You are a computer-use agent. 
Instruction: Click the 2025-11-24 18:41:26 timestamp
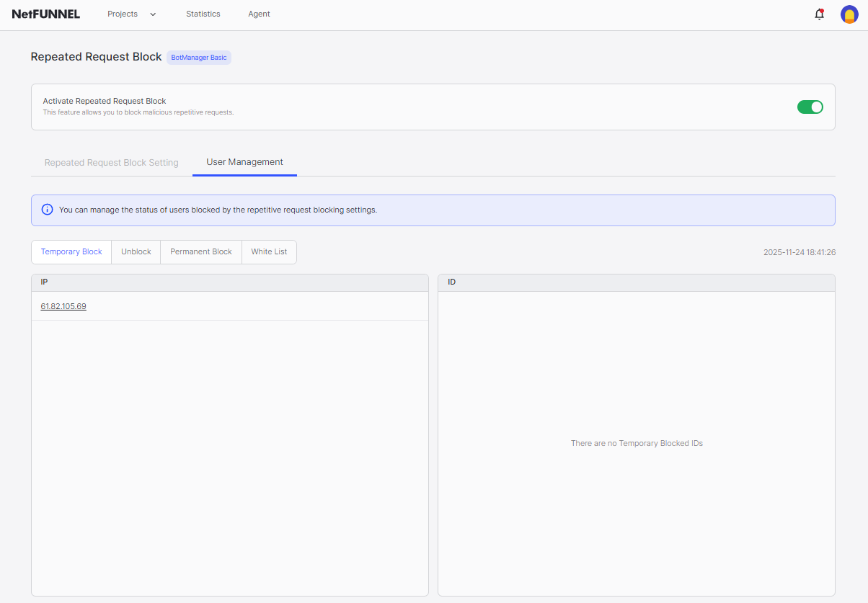point(799,253)
